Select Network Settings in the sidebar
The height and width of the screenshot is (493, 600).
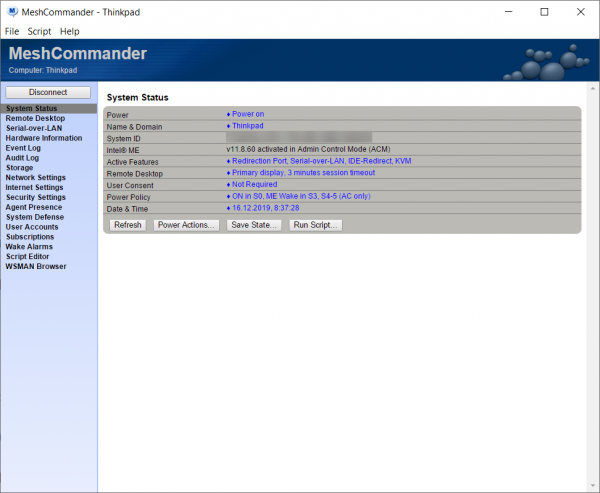(x=36, y=177)
